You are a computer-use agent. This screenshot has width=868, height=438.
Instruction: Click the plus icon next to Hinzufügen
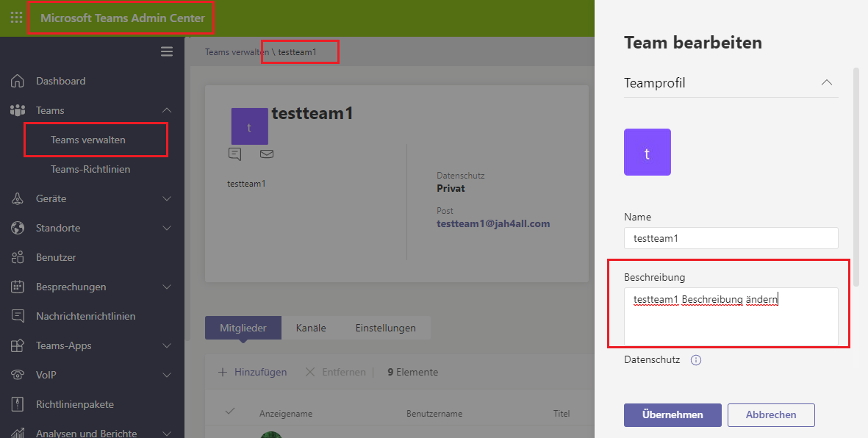223,372
